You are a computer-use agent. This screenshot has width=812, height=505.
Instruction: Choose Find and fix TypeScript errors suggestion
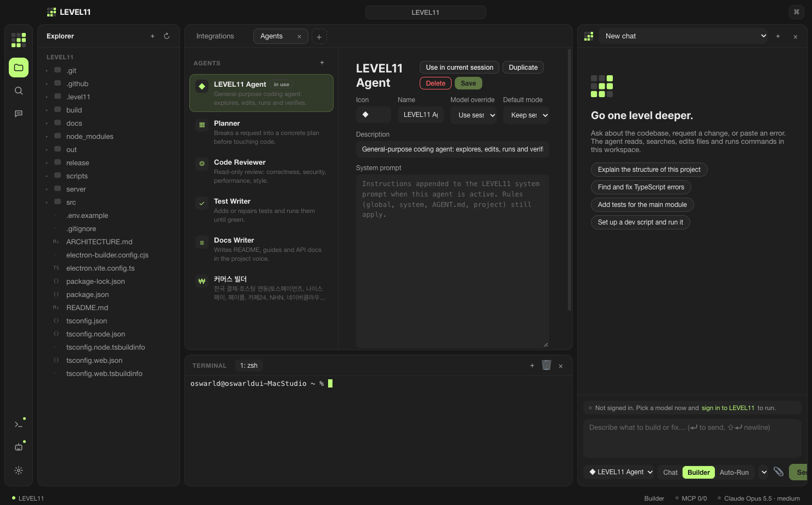[641, 187]
